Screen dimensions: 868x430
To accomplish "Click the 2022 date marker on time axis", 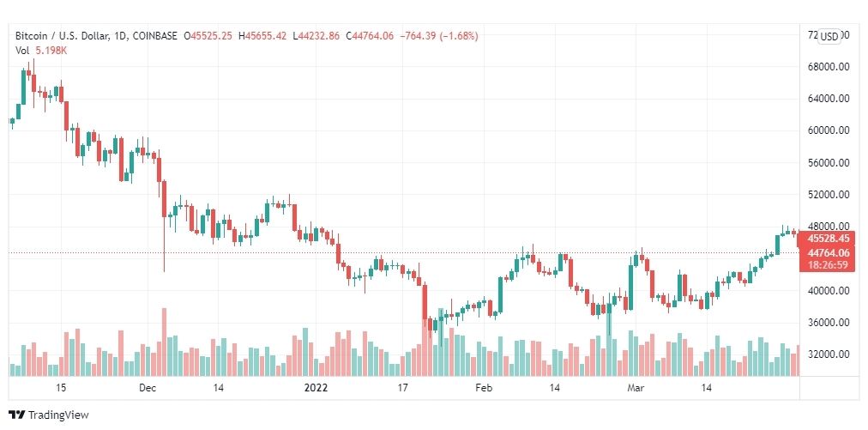I will pos(316,388).
